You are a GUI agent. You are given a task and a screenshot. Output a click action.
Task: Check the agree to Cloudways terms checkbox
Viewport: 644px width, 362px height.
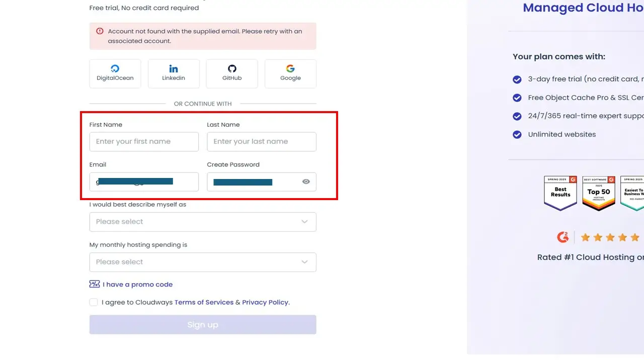click(94, 302)
